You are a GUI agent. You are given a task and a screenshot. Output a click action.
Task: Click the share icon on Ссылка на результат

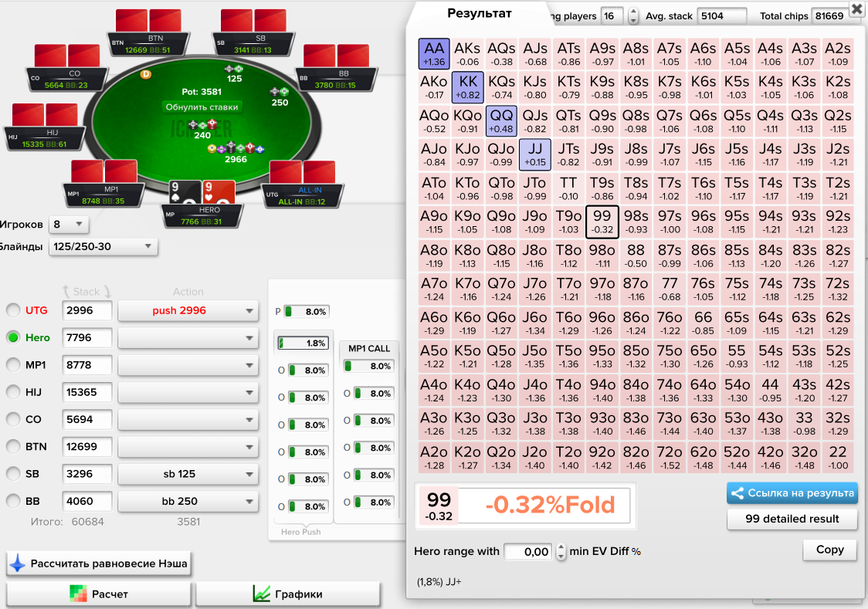point(737,493)
